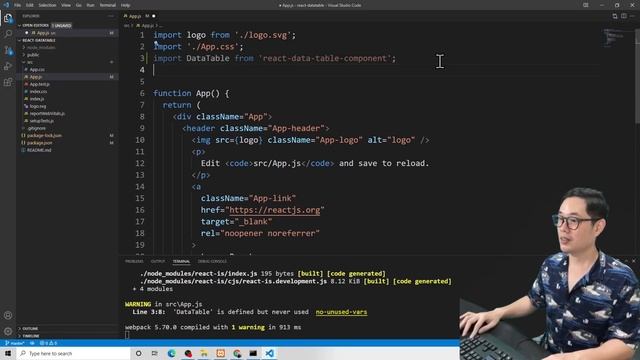Open package.json in the file tree
The image size is (640, 360).
[39, 143]
